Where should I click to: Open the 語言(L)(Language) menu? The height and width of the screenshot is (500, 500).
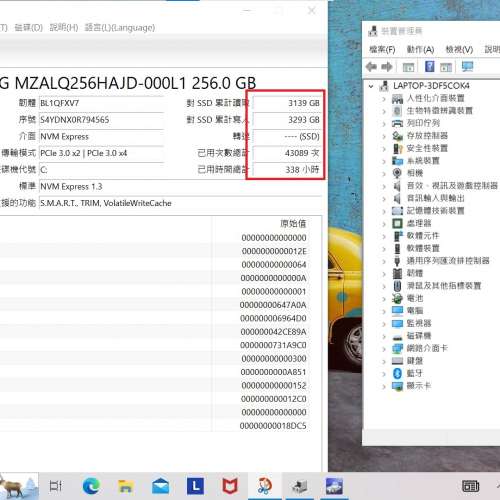tap(120, 27)
